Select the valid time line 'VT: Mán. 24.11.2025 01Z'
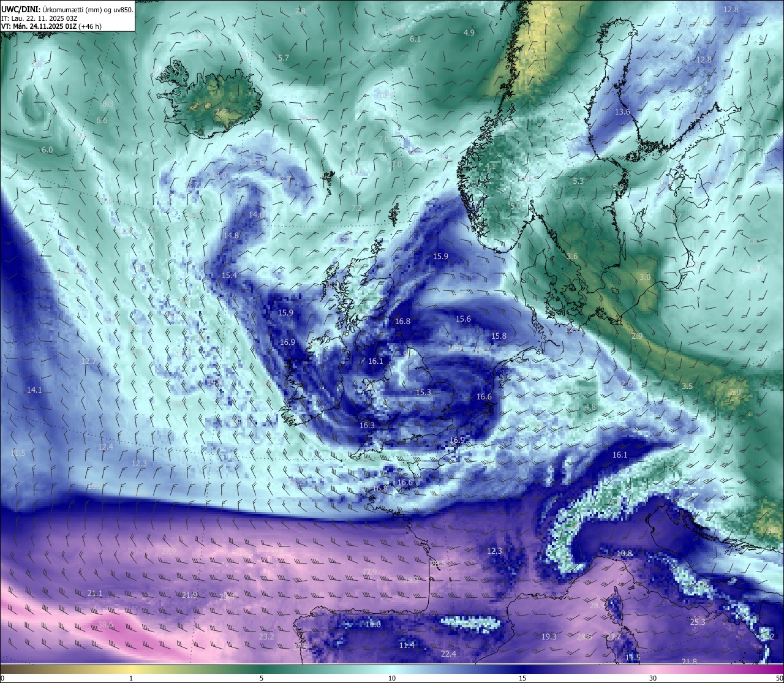784x683 pixels. coord(38,26)
